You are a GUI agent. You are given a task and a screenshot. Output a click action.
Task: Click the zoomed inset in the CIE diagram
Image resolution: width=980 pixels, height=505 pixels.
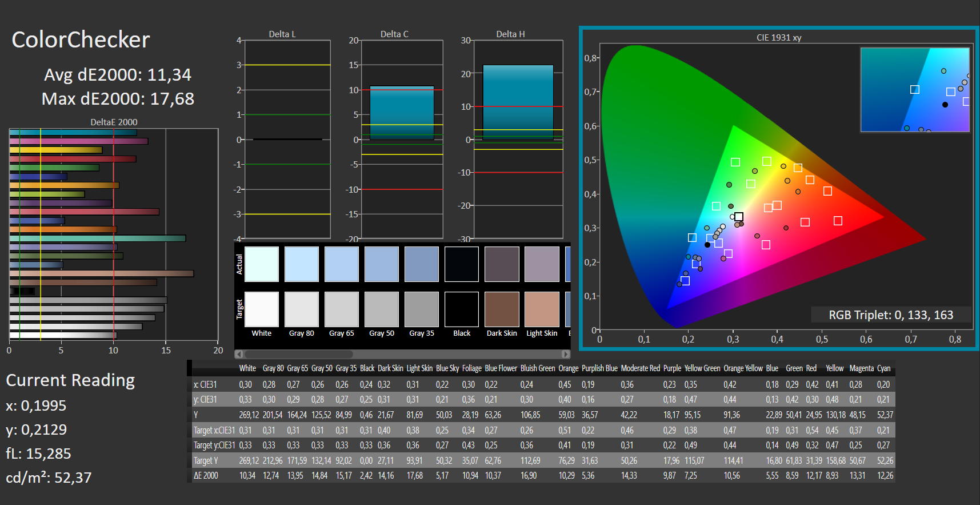click(x=914, y=90)
